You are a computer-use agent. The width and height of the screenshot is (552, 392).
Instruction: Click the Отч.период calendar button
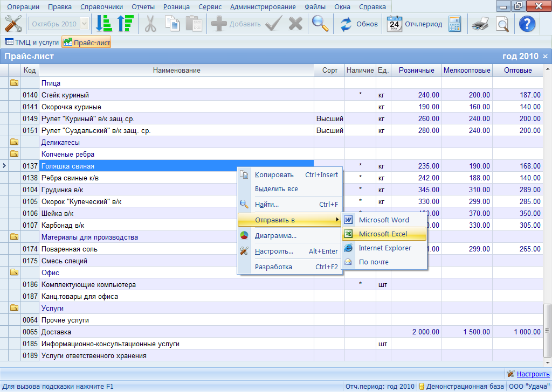click(415, 24)
